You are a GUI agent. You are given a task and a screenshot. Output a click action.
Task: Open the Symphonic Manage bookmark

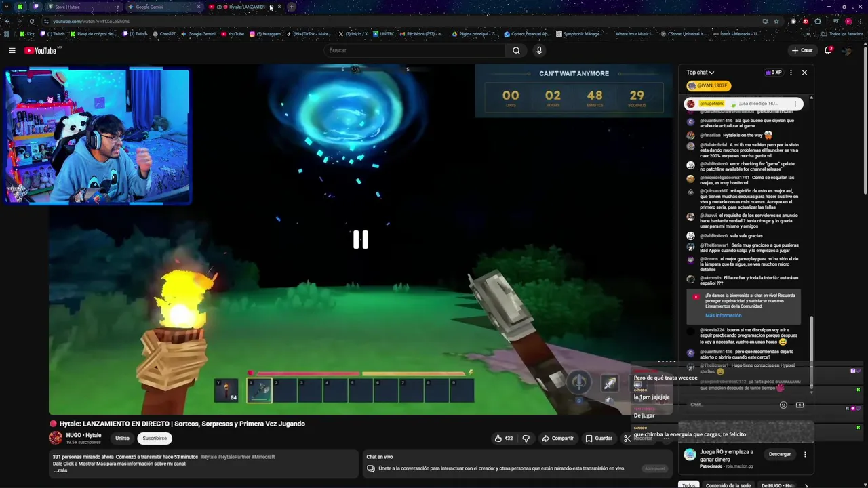coord(579,33)
